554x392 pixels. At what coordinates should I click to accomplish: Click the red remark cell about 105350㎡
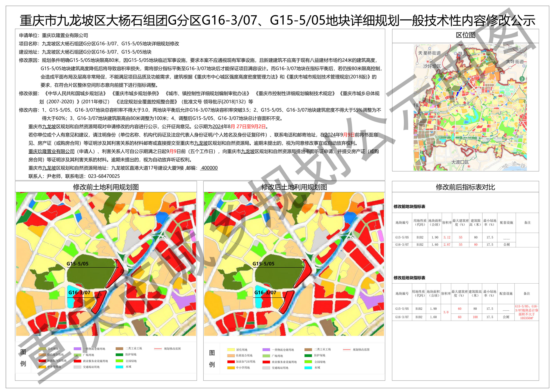coord(526,312)
